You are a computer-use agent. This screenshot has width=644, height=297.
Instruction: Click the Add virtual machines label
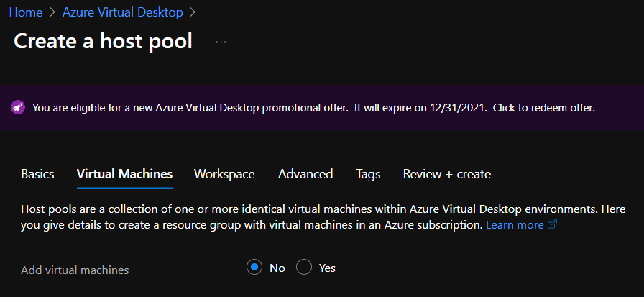tap(75, 270)
